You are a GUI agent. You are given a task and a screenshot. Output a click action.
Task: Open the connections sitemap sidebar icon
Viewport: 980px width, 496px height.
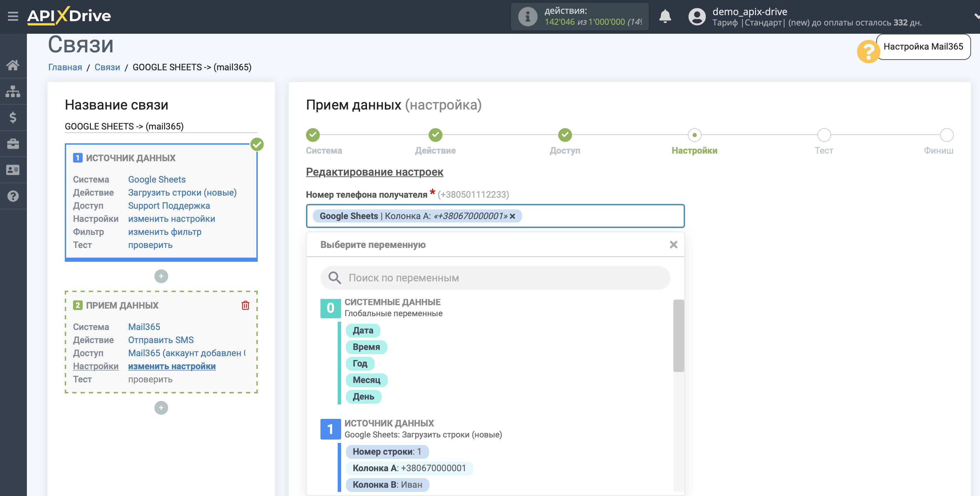coord(13,91)
